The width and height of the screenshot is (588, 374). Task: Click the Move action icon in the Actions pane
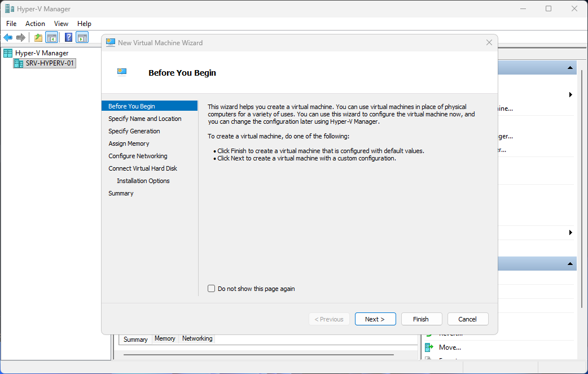(x=430, y=347)
